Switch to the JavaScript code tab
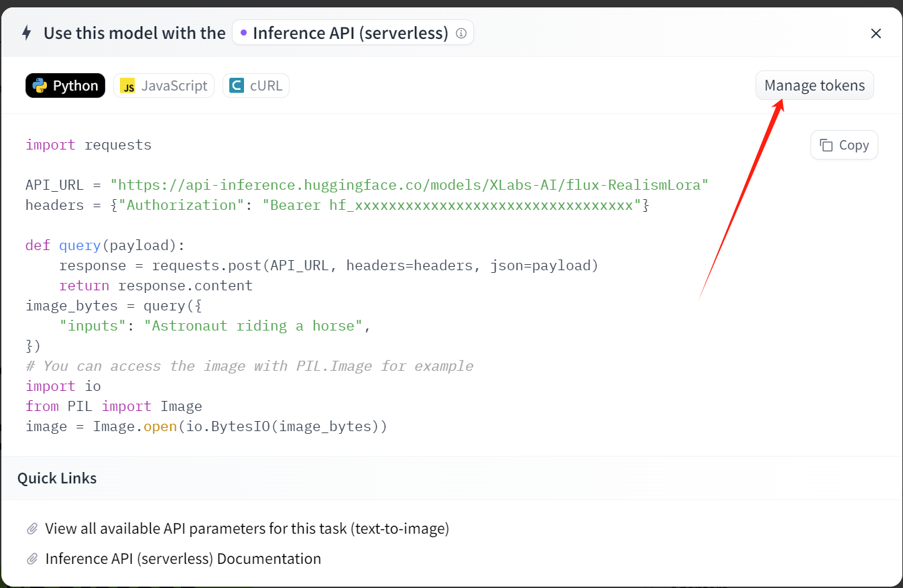Screen dimensions: 903x588 (x=164, y=86)
